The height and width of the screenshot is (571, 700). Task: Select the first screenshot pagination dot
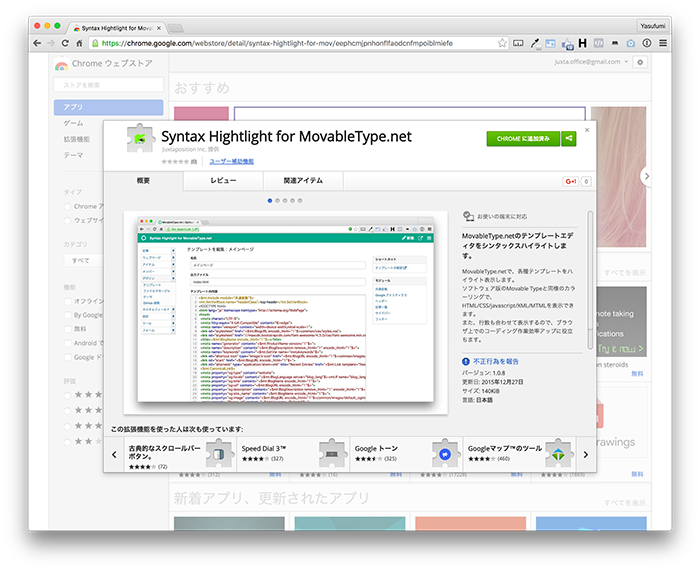[x=270, y=200]
